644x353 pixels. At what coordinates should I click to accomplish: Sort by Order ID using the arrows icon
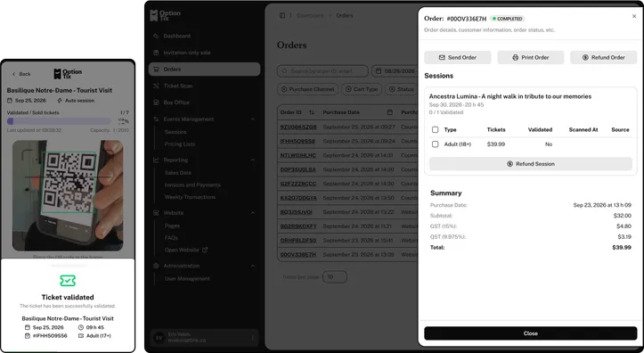(x=312, y=112)
